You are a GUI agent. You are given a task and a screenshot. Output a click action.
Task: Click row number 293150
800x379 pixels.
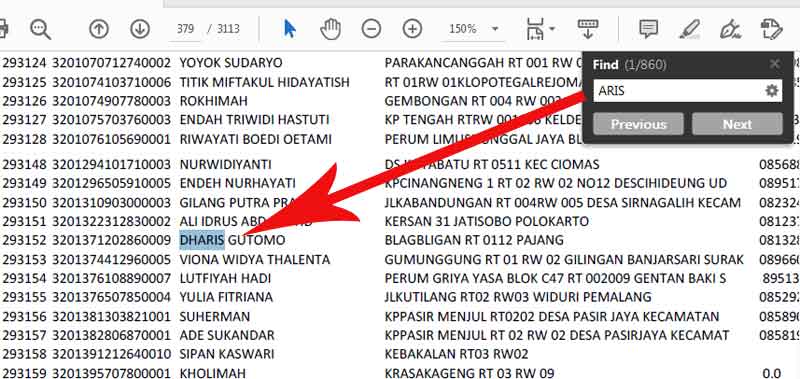pos(24,203)
